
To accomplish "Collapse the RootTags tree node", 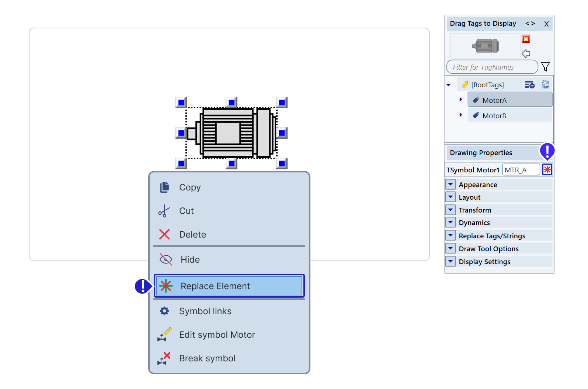I will click(x=449, y=85).
